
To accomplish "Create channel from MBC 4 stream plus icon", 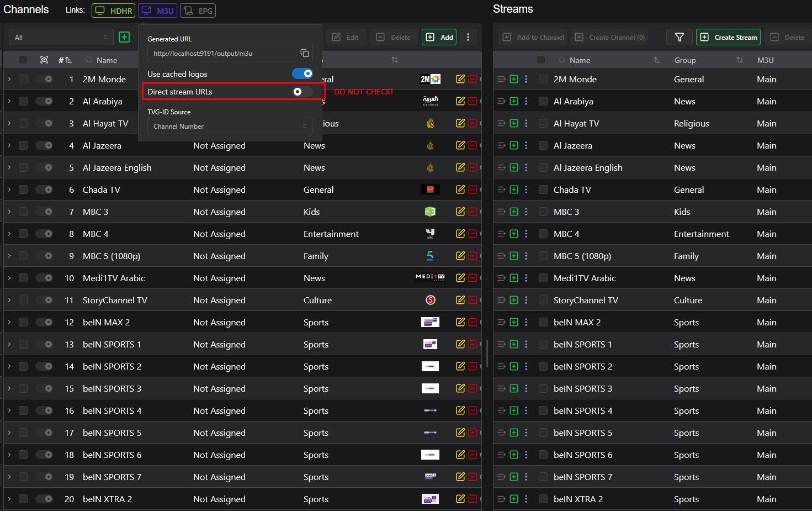I will [514, 234].
